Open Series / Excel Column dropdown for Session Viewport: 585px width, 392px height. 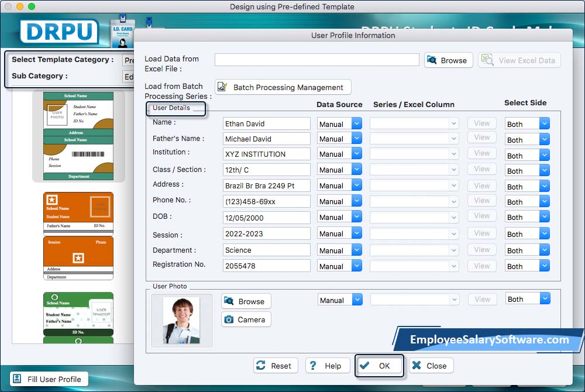414,233
